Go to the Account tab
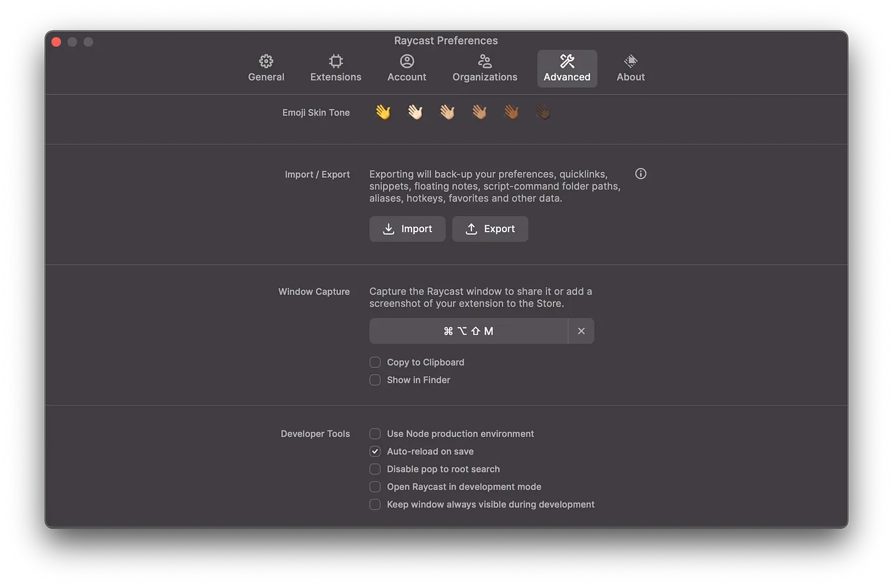Image resolution: width=893 pixels, height=588 pixels. click(407, 68)
